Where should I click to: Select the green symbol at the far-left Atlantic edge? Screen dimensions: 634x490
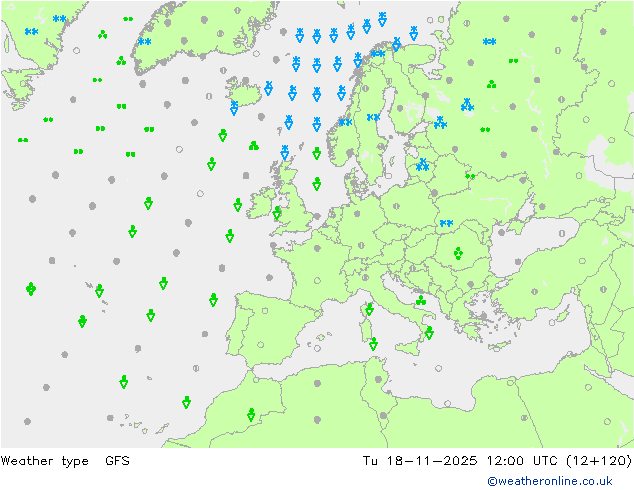pyautogui.click(x=31, y=289)
